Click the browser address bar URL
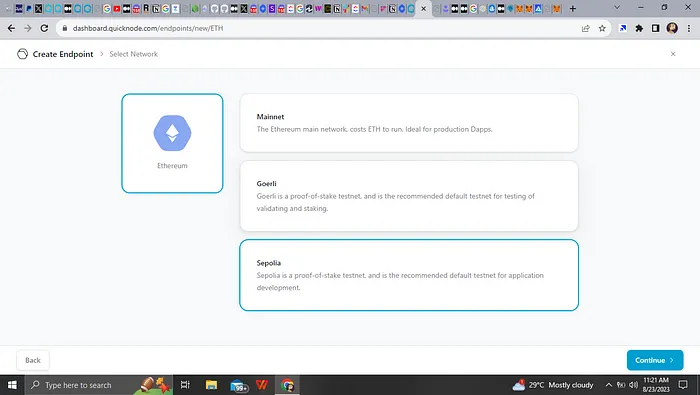 (x=148, y=28)
